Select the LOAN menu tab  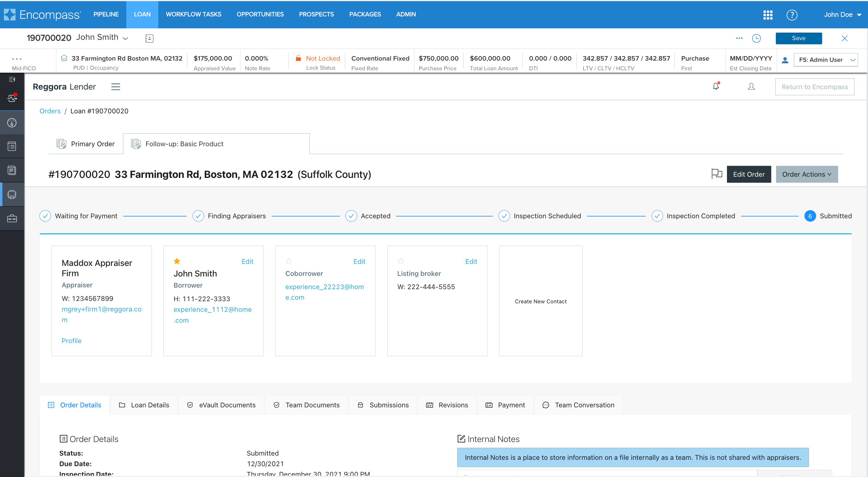point(142,14)
